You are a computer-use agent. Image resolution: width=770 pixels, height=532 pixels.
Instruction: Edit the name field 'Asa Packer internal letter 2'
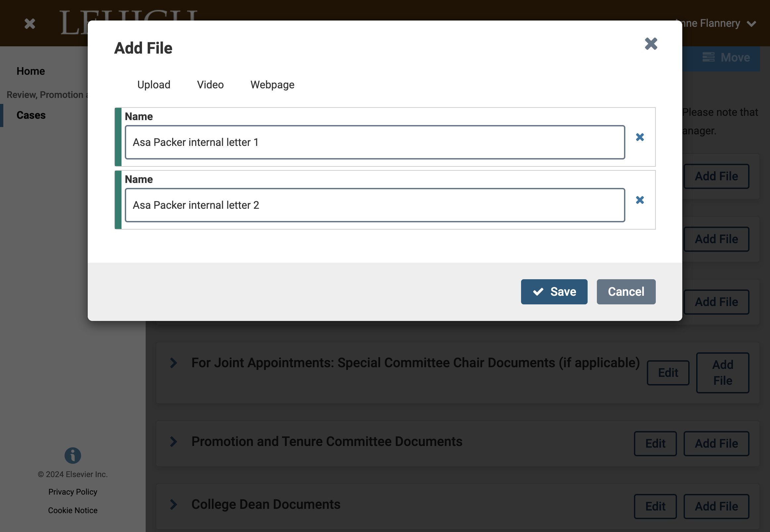pyautogui.click(x=374, y=205)
